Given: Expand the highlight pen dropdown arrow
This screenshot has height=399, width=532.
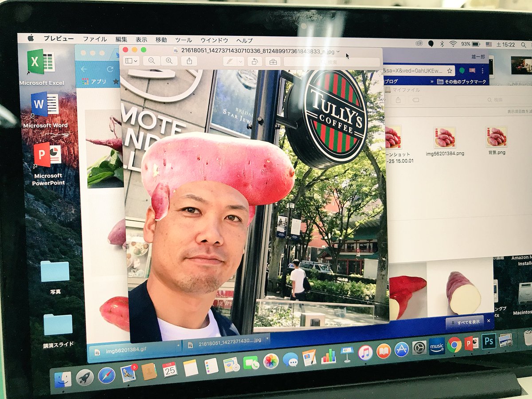Looking at the screenshot, I should 241,62.
